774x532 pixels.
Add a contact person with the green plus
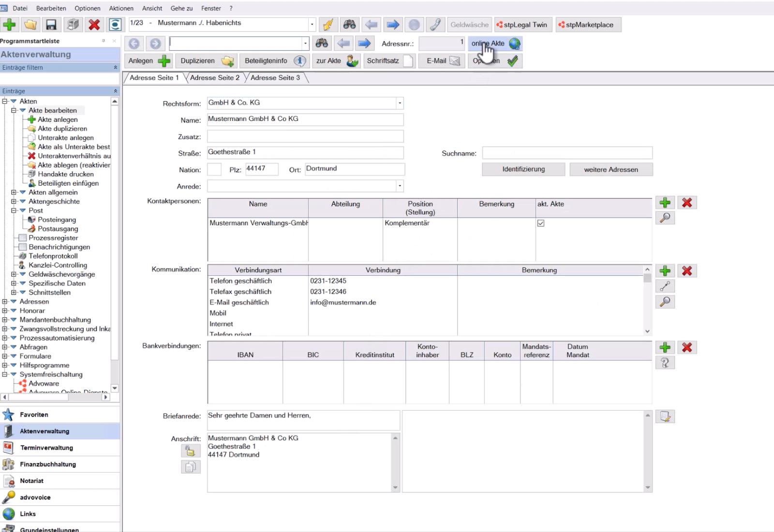pos(665,203)
